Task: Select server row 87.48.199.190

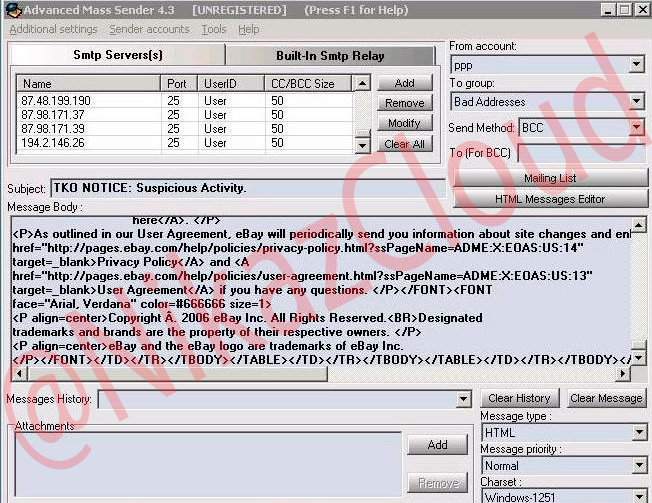Action: tap(185, 101)
